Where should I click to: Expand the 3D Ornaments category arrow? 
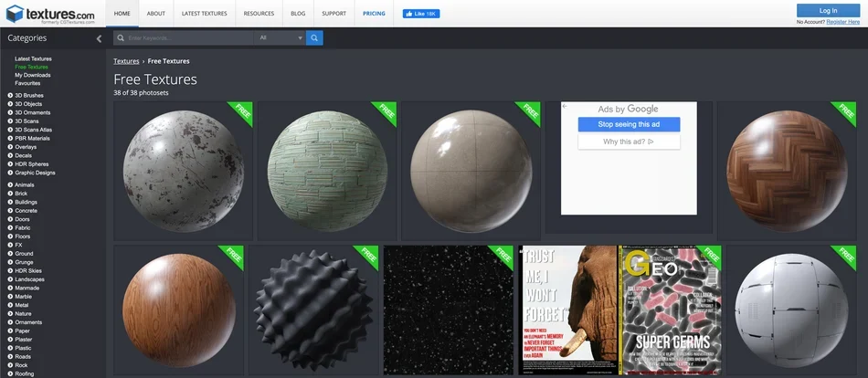(x=10, y=112)
